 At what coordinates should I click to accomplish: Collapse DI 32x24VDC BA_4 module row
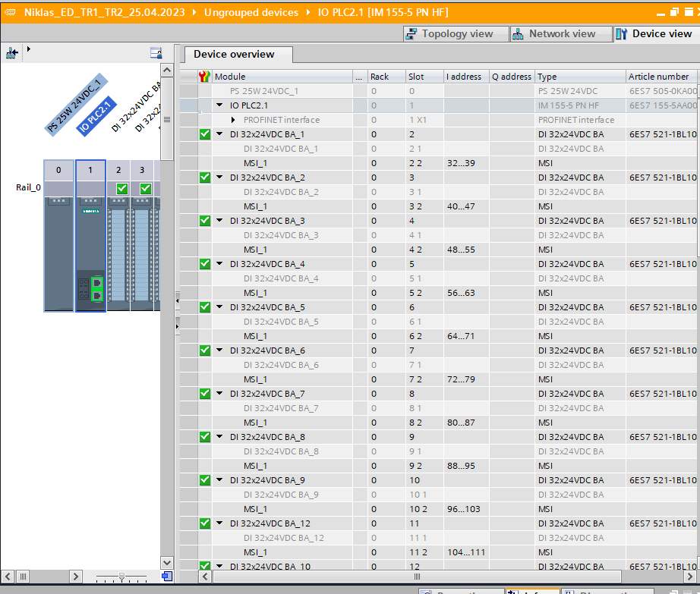click(219, 263)
